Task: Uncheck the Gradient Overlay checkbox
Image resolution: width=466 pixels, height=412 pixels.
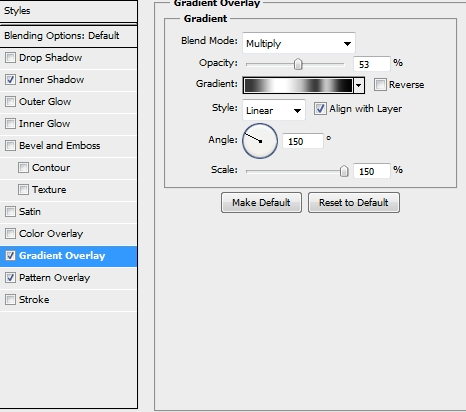Action: (10, 256)
